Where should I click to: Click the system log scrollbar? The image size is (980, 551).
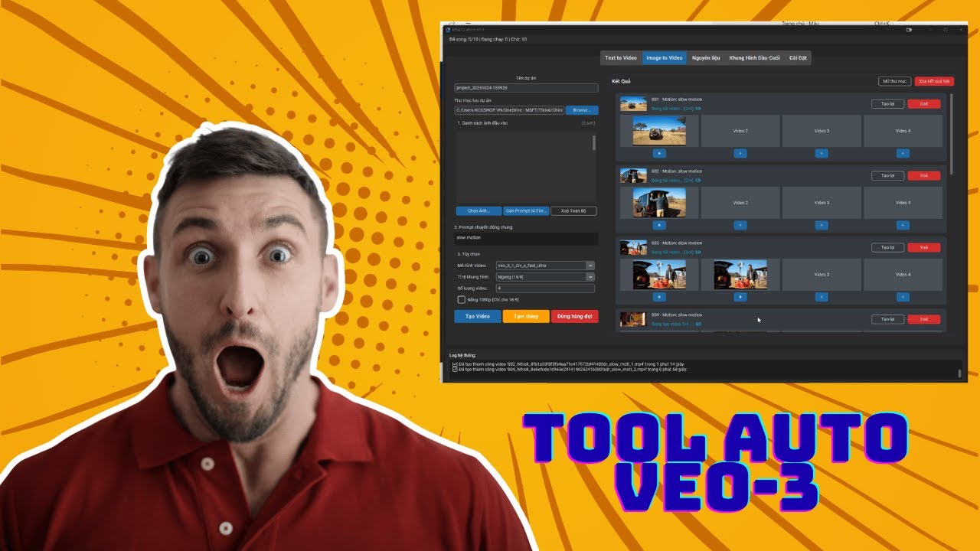959,373
